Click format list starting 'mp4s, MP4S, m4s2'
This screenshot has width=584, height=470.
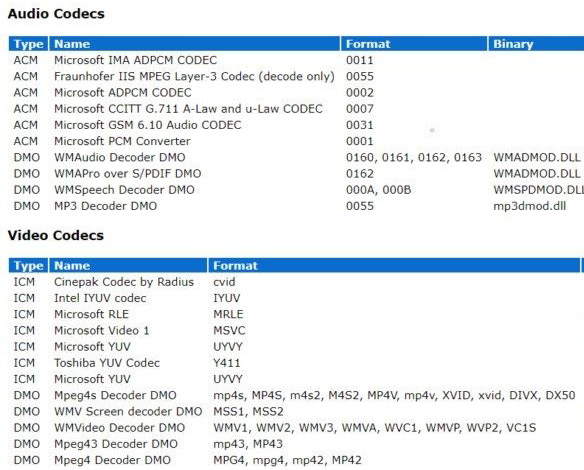[394, 396]
